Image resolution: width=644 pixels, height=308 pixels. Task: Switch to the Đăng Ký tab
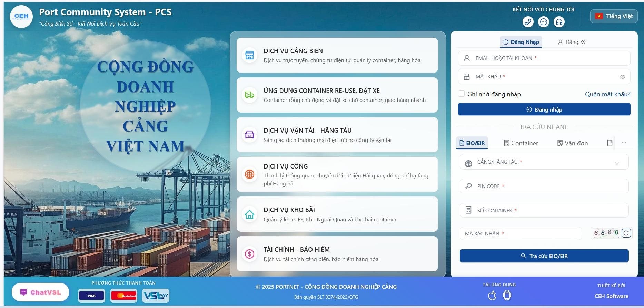coord(572,42)
